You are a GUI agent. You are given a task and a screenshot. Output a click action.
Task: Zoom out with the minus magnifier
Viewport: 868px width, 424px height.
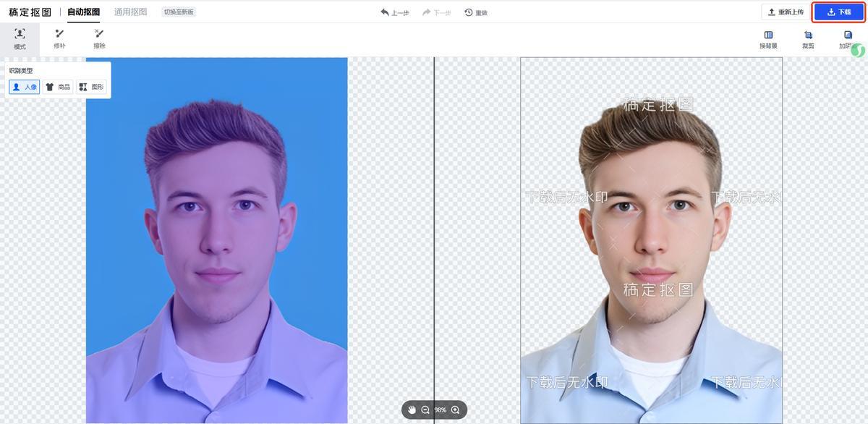pos(425,410)
